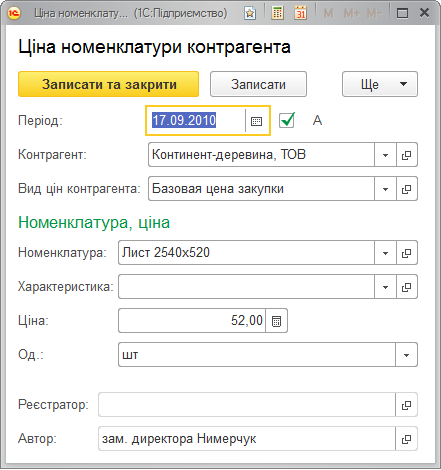Click the Вид цін контрагента field
Image resolution: width=441 pixels, height=470 pixels.
pos(261,189)
